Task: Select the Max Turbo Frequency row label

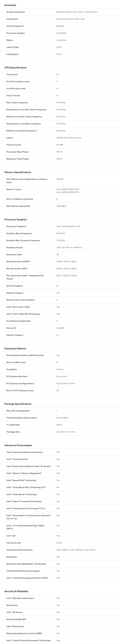Action: point(17,103)
